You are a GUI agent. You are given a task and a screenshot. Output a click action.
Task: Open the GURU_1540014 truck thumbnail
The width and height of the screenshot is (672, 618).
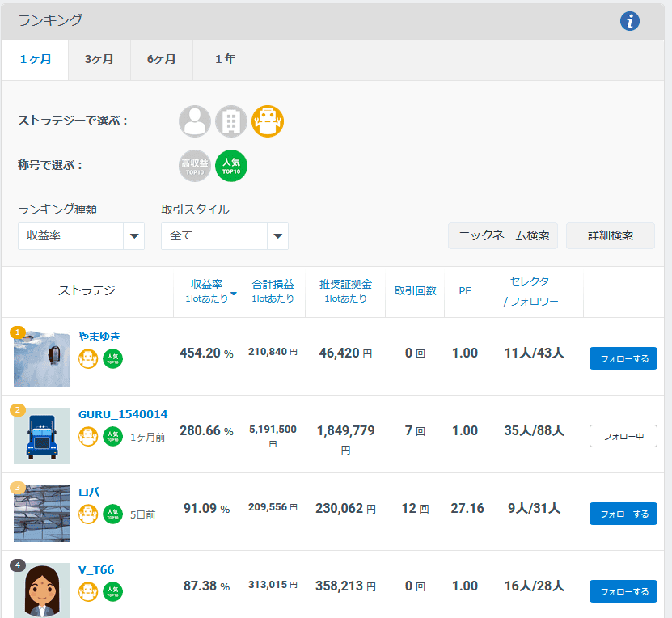[42, 436]
